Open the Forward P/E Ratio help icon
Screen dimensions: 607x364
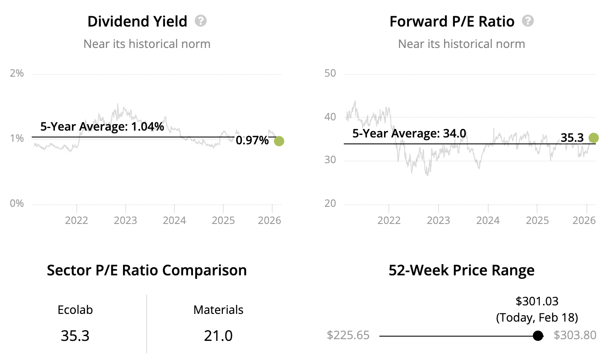528,21
